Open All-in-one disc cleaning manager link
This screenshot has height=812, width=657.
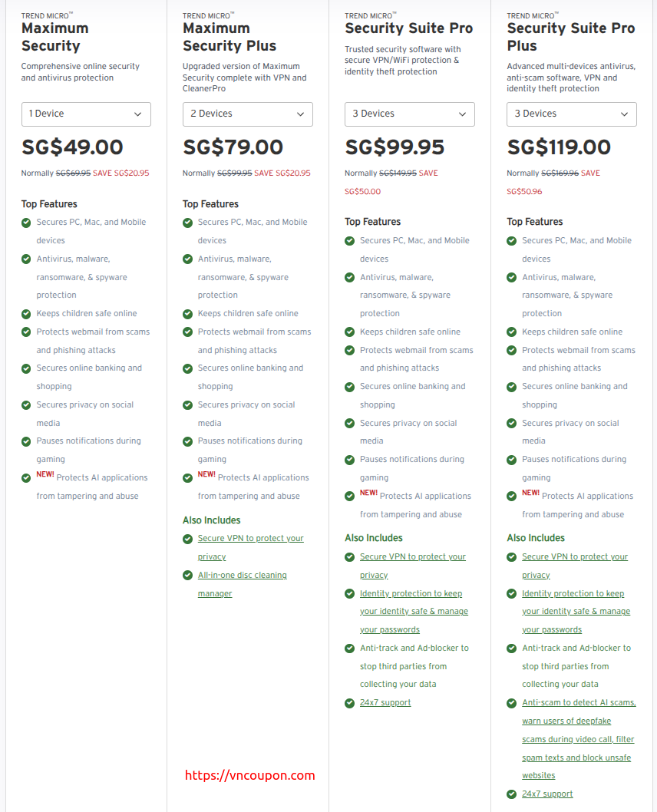coord(242,576)
